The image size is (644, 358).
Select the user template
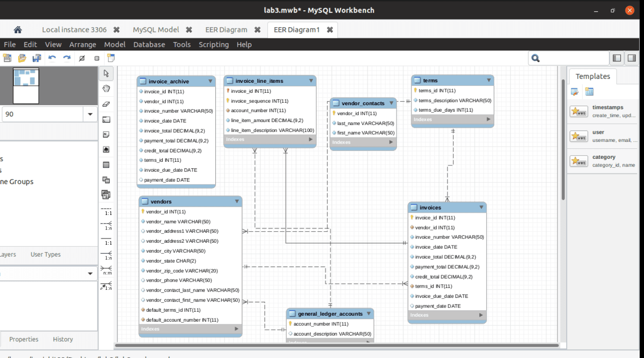click(x=603, y=136)
